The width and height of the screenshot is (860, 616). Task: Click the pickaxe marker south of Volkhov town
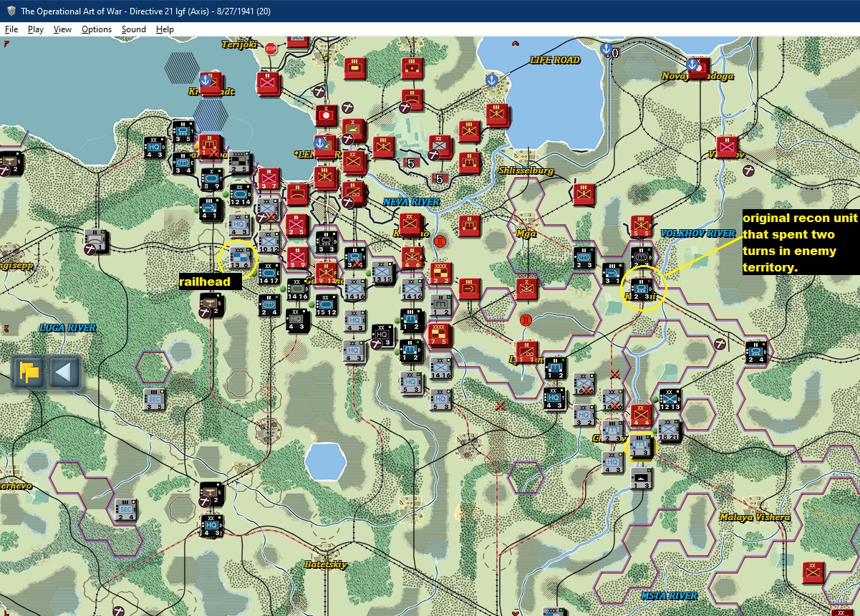pos(748,170)
